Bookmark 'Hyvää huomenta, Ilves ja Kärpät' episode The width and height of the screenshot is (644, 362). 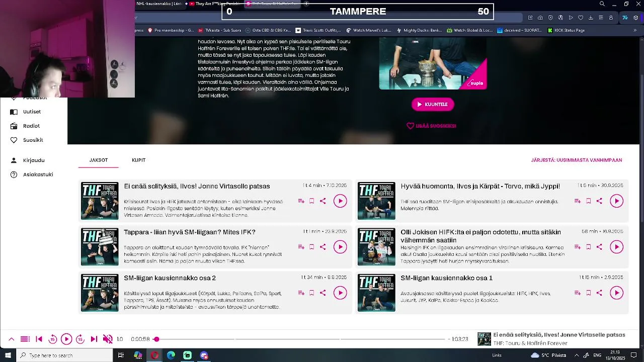[x=588, y=201]
